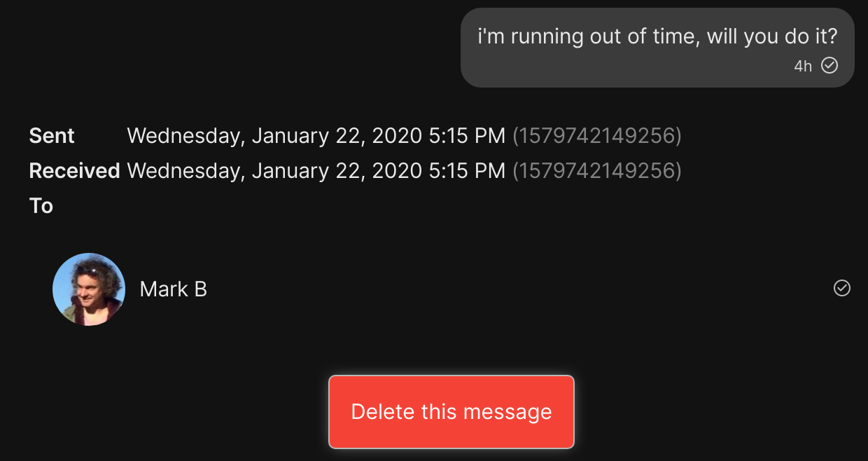Click the circled checkmark inside the message bubble
868x461 pixels.
click(830, 65)
